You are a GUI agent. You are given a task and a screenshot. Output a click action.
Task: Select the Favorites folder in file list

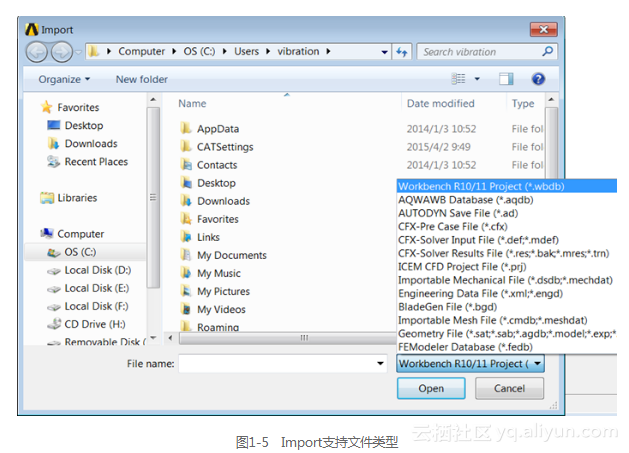point(217,219)
